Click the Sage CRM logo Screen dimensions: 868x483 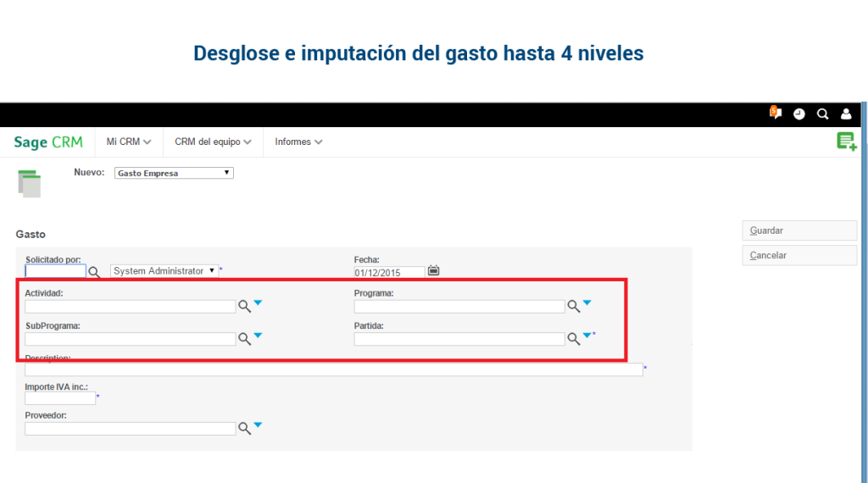(x=48, y=142)
